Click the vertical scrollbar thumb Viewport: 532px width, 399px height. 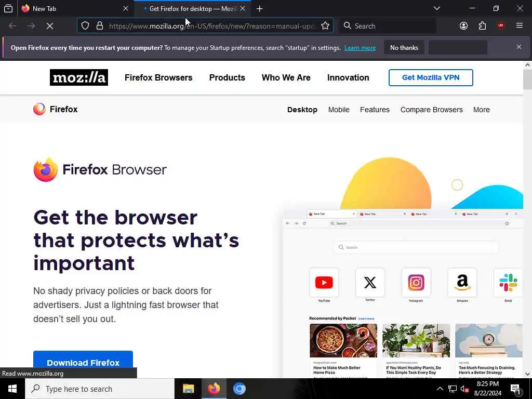pos(527,79)
